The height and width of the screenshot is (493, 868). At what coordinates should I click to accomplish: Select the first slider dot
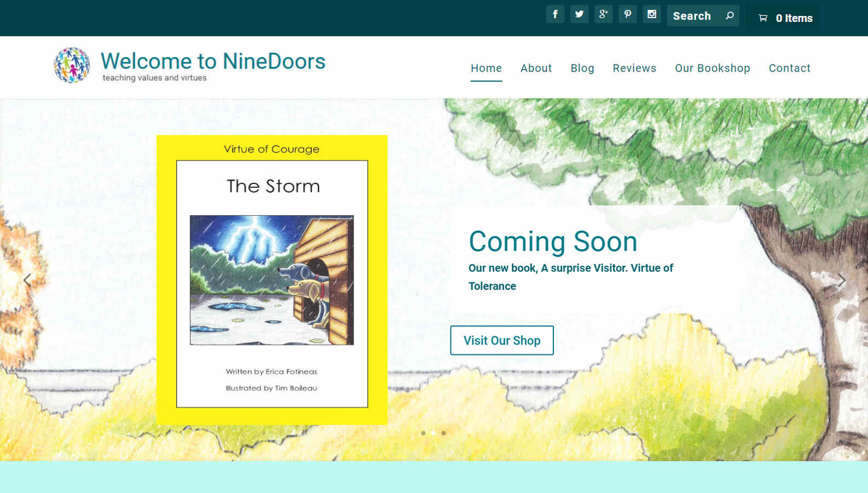coord(423,433)
